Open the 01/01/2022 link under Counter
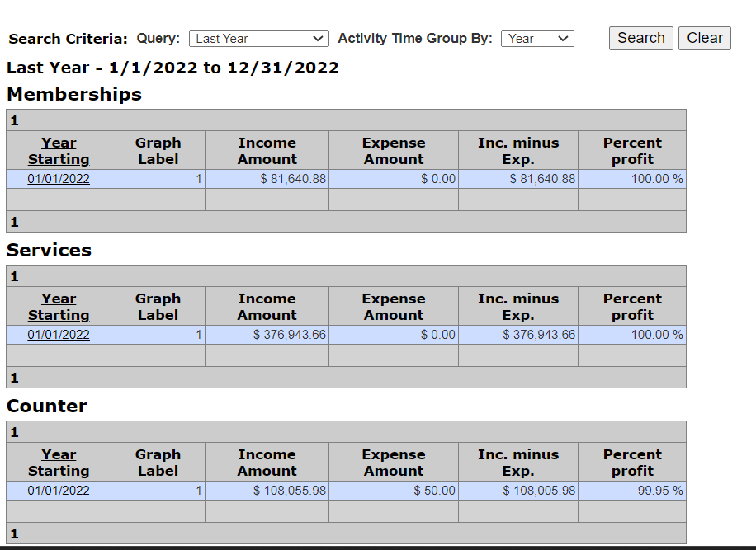The width and height of the screenshot is (756, 550). coord(58,491)
